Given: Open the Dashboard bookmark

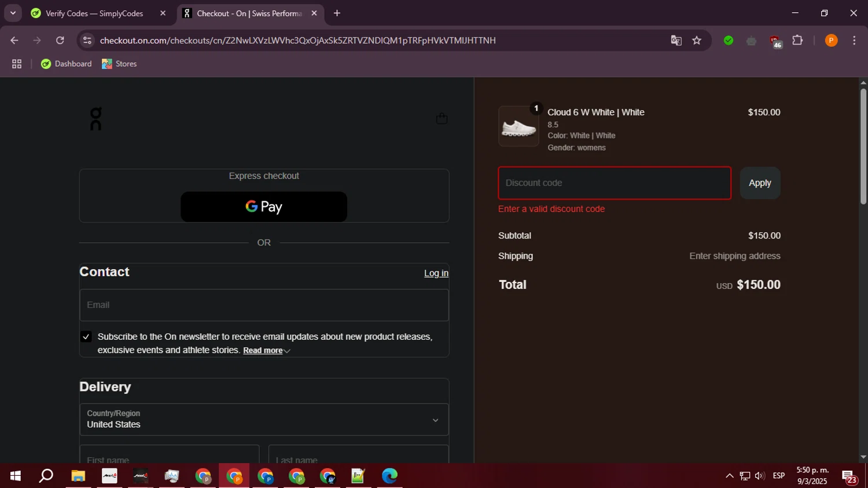Looking at the screenshot, I should (x=66, y=64).
